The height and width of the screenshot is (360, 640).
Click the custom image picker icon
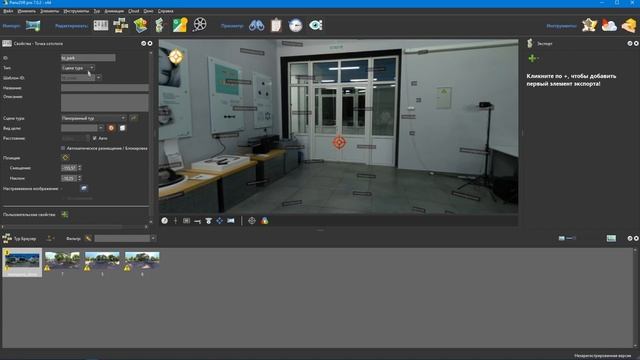tap(84, 188)
